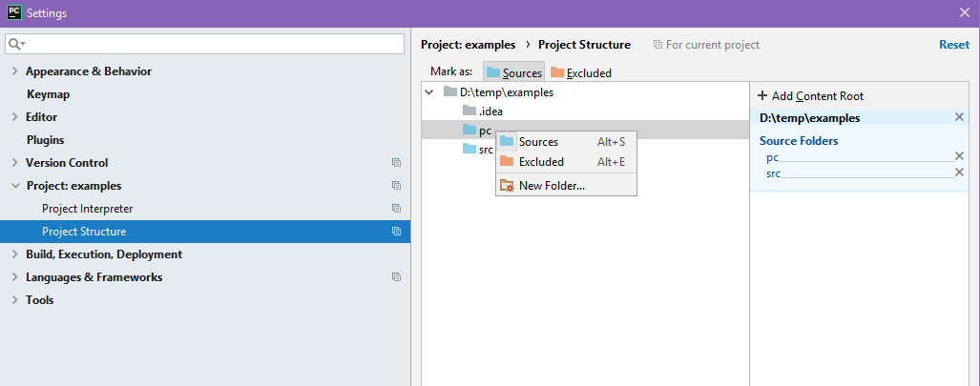980x386 pixels.
Task: Collapse the Project: examples section
Action: (x=15, y=186)
